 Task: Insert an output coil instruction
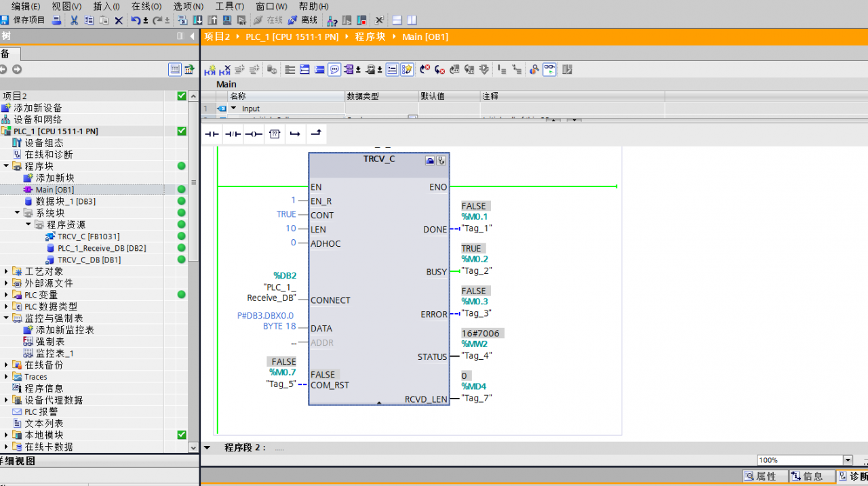coord(254,134)
